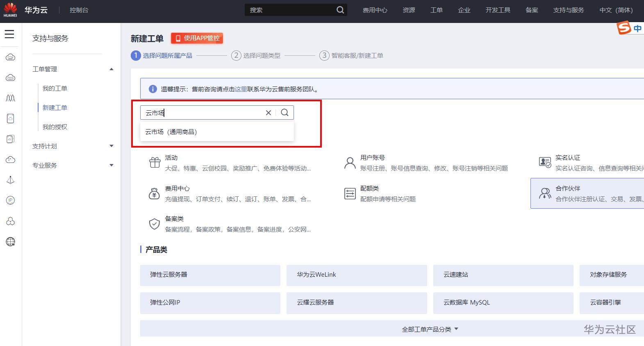Screen dimensions: 644x346
Task: Clear the product search text with X
Action: coord(269,113)
